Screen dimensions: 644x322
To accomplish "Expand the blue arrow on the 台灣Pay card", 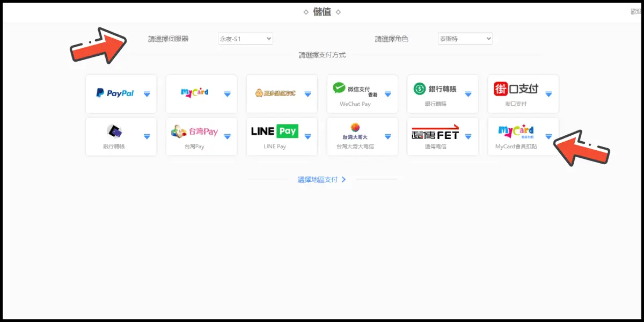I will click(227, 136).
